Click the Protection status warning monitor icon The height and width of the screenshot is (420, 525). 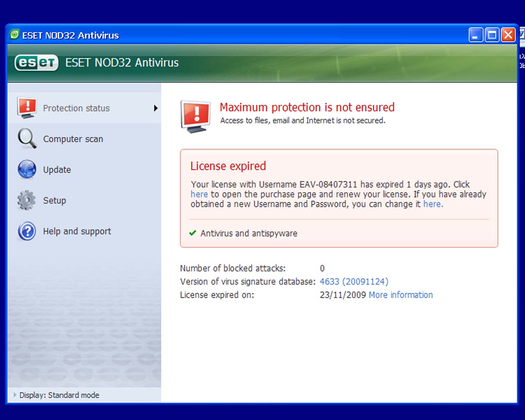(x=27, y=108)
